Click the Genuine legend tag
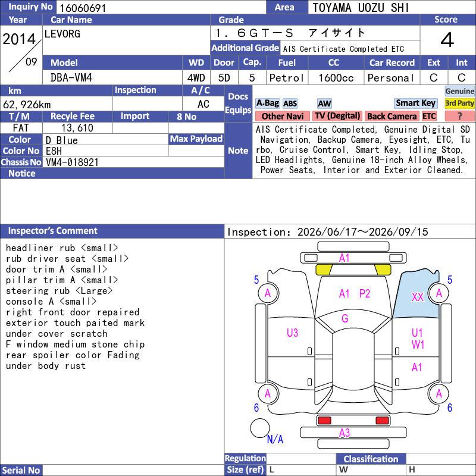 point(459,91)
